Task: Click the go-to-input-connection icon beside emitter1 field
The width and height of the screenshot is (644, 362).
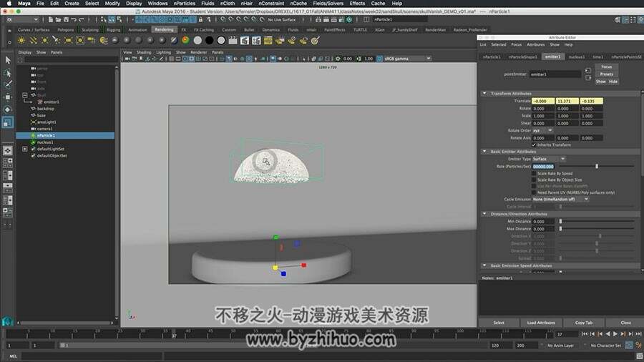Action: [587, 70]
